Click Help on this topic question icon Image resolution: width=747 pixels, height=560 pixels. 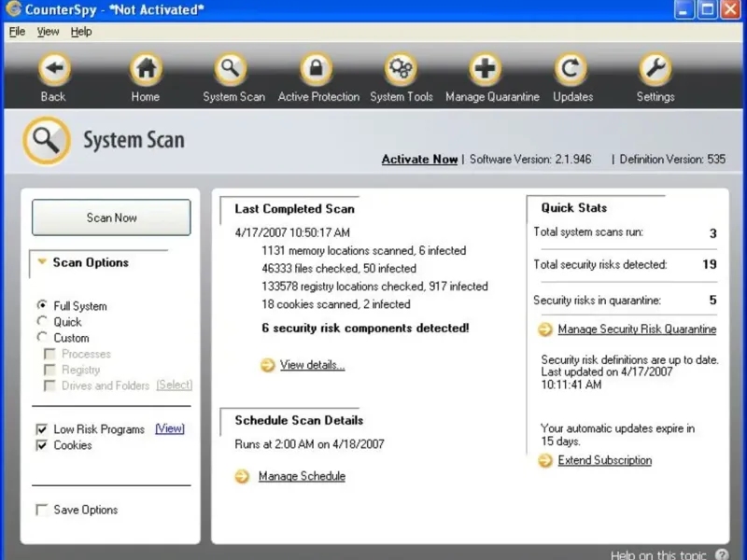point(721,554)
